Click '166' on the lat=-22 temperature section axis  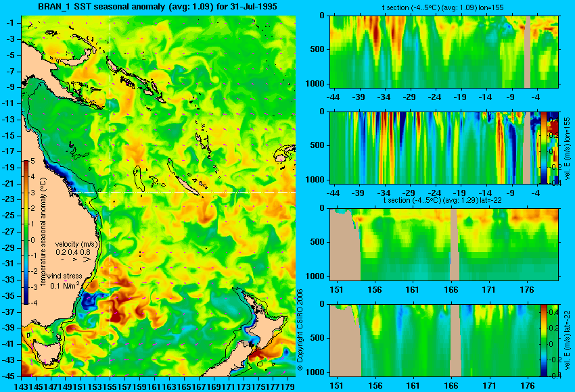pyautogui.click(x=451, y=290)
